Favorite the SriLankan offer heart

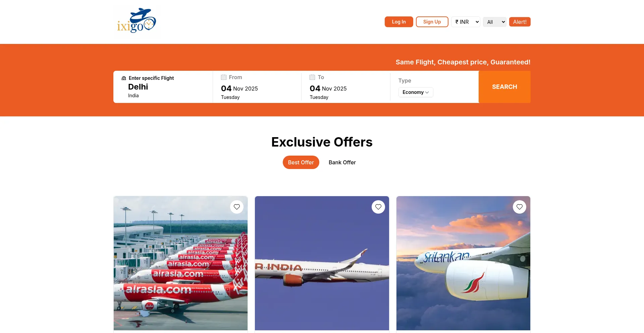click(519, 207)
